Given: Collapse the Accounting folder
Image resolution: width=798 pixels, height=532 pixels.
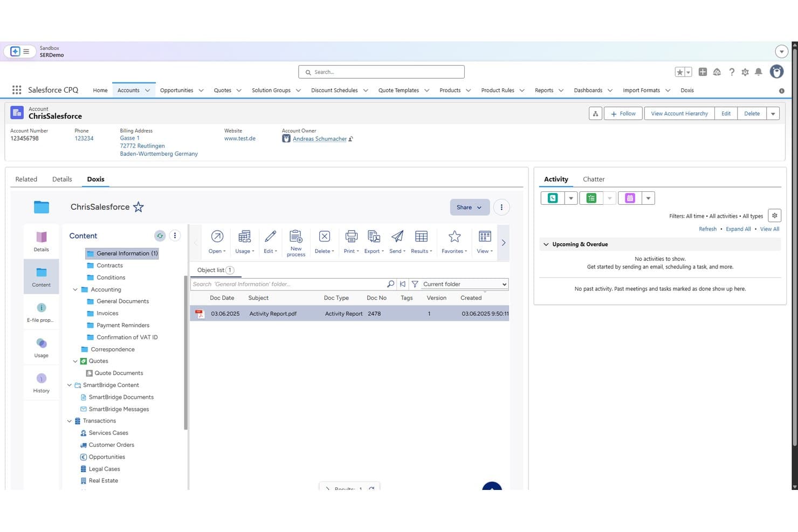Looking at the screenshot, I should (x=75, y=289).
